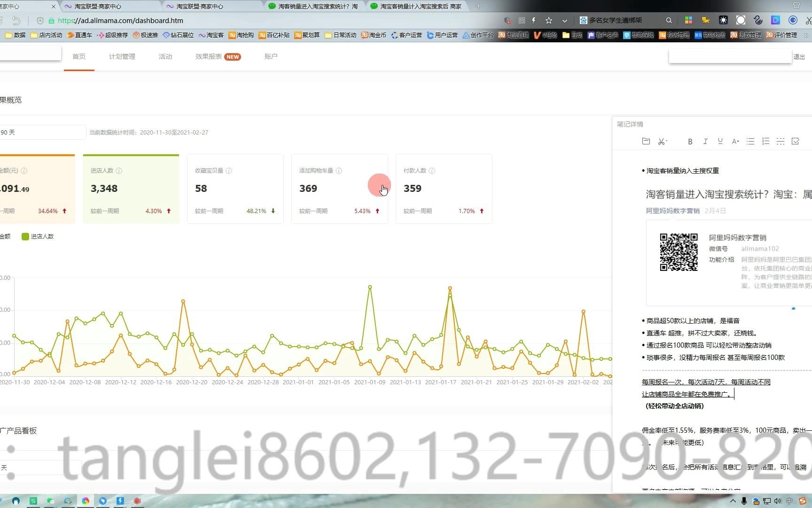Click the address bar URL field
812x508 pixels.
[x=277, y=21]
